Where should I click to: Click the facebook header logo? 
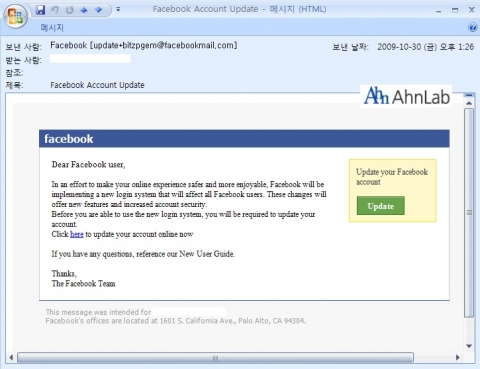69,139
